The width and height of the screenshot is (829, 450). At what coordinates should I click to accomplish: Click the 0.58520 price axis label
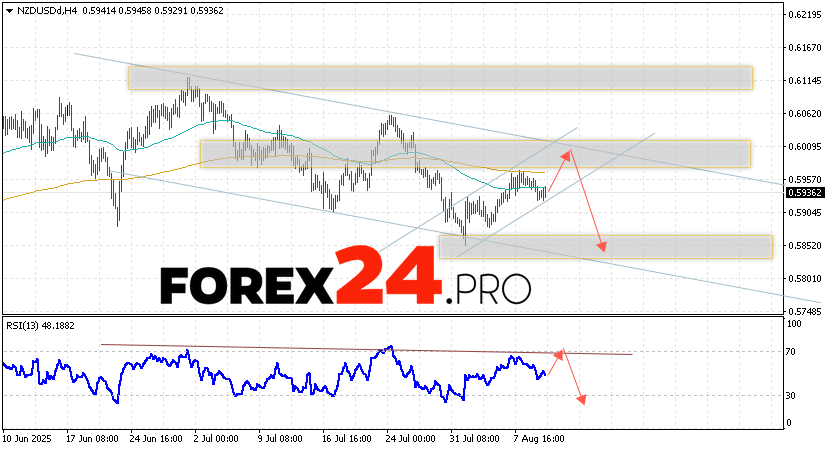click(x=802, y=245)
